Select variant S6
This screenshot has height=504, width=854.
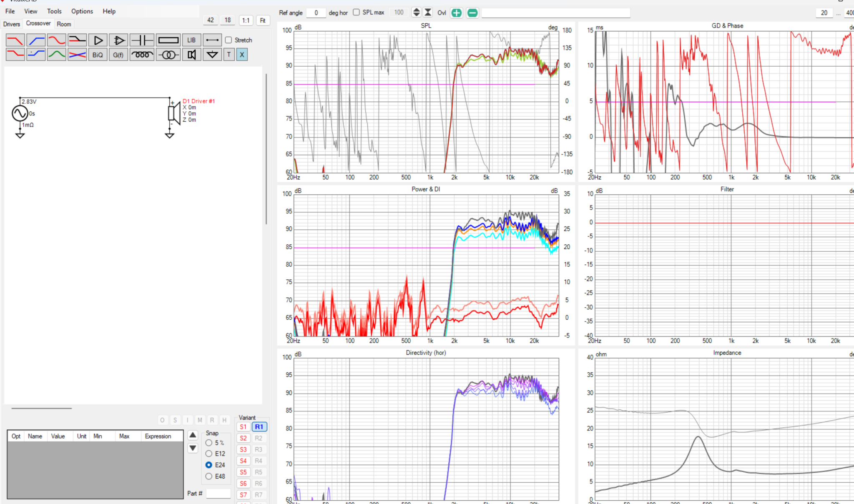(x=243, y=484)
